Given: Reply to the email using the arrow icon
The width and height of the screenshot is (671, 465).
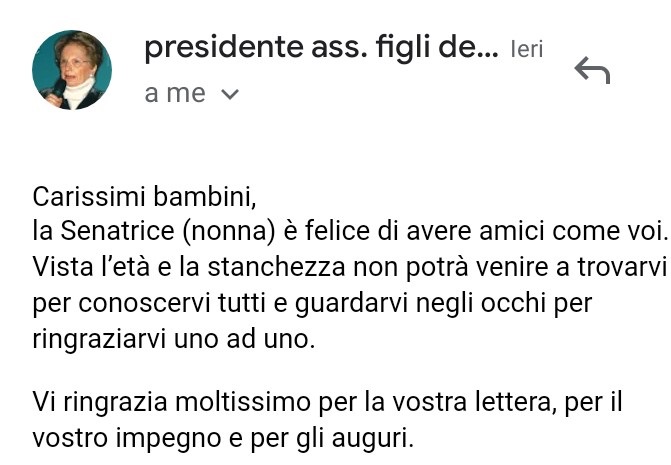Looking at the screenshot, I should [592, 70].
